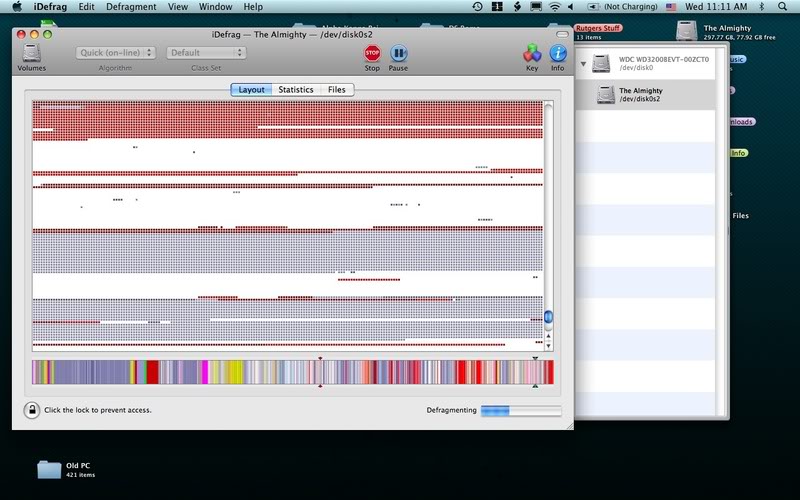Pause the defragmentation process
Screen dimensions: 800x500
[x=398, y=53]
